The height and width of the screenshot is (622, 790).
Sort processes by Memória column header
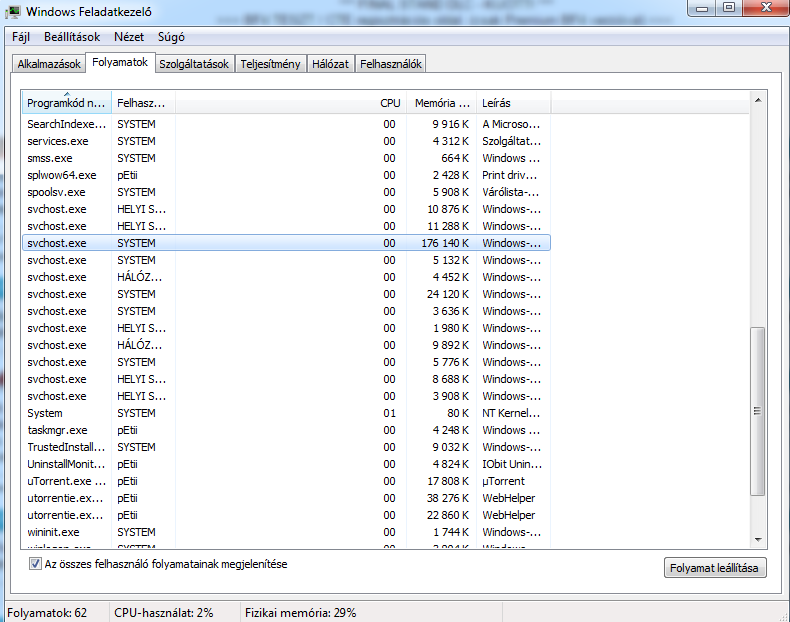[441, 103]
